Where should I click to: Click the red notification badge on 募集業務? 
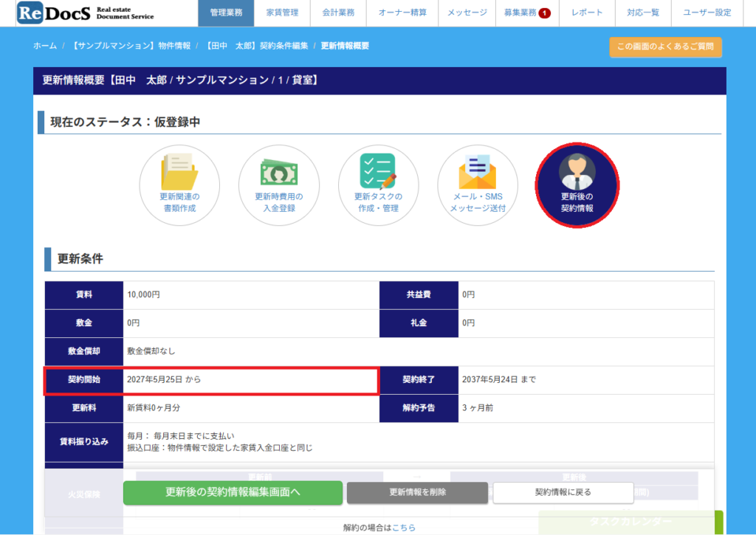(544, 13)
